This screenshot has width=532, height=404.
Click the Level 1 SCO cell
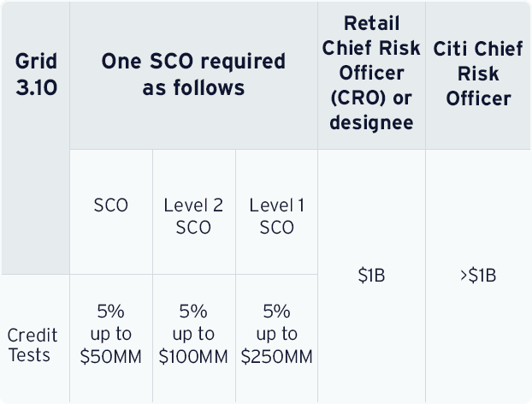pos(276,216)
